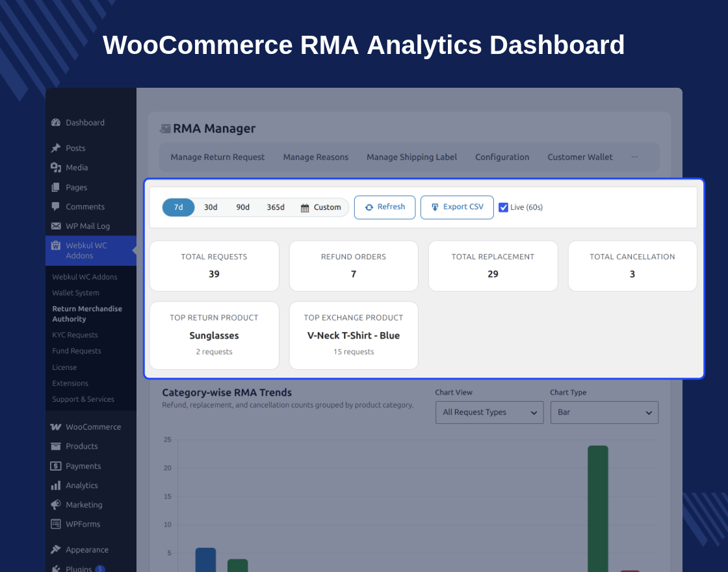Click the download icon on Export CSV
The image size is (728, 572).
[x=435, y=207]
